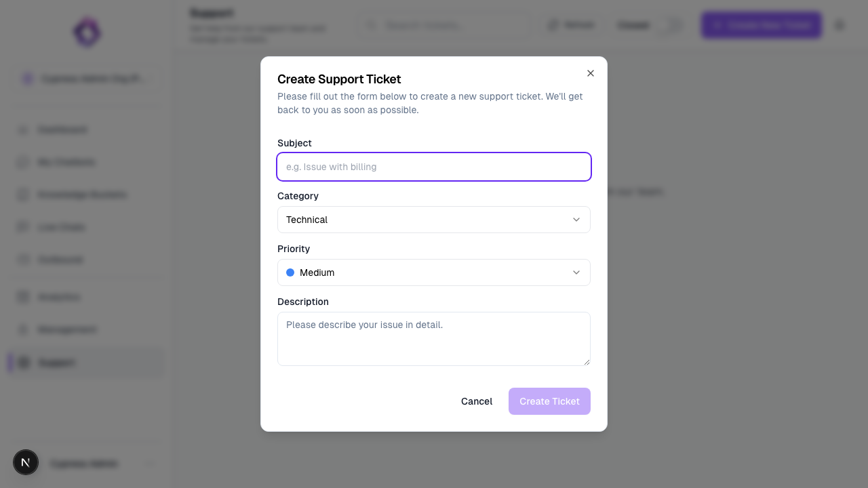The image size is (868, 488).
Task: Open settings via the gear icon top right
Action: pos(840,25)
